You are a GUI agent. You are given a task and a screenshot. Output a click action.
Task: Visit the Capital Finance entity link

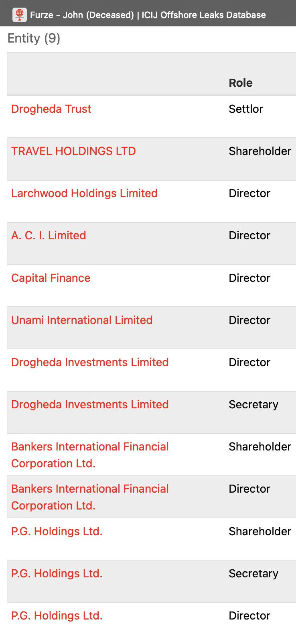[51, 278]
